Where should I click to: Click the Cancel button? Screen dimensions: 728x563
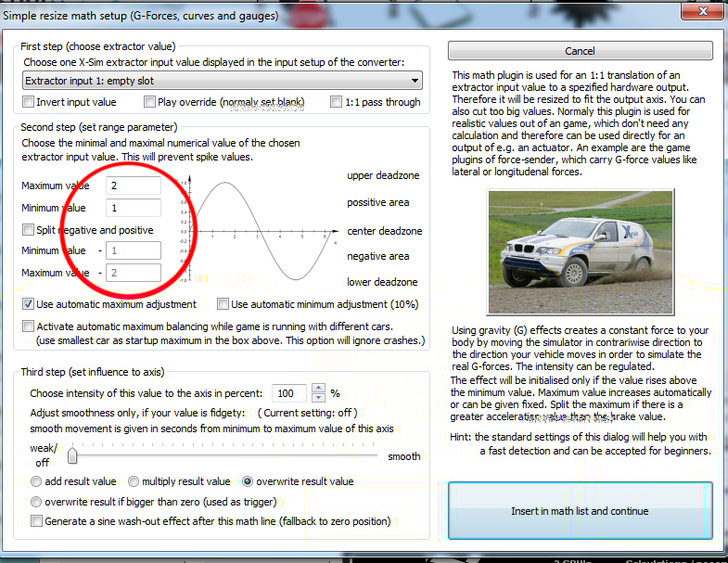coord(580,51)
